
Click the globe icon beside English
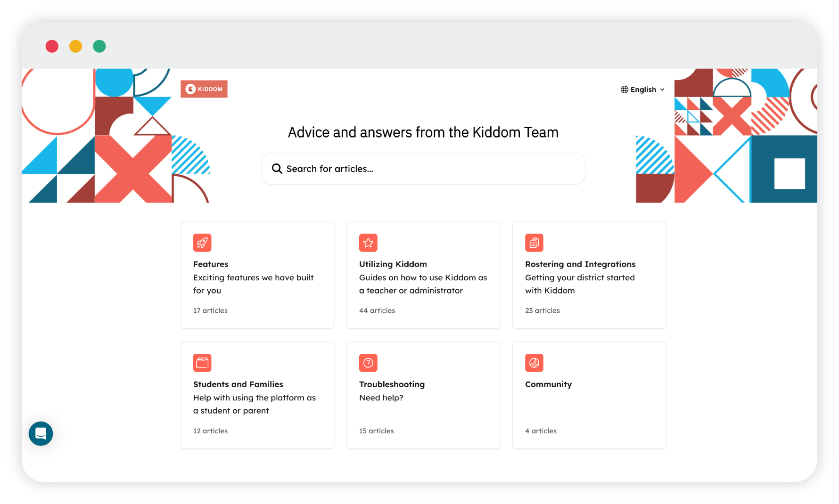(625, 89)
